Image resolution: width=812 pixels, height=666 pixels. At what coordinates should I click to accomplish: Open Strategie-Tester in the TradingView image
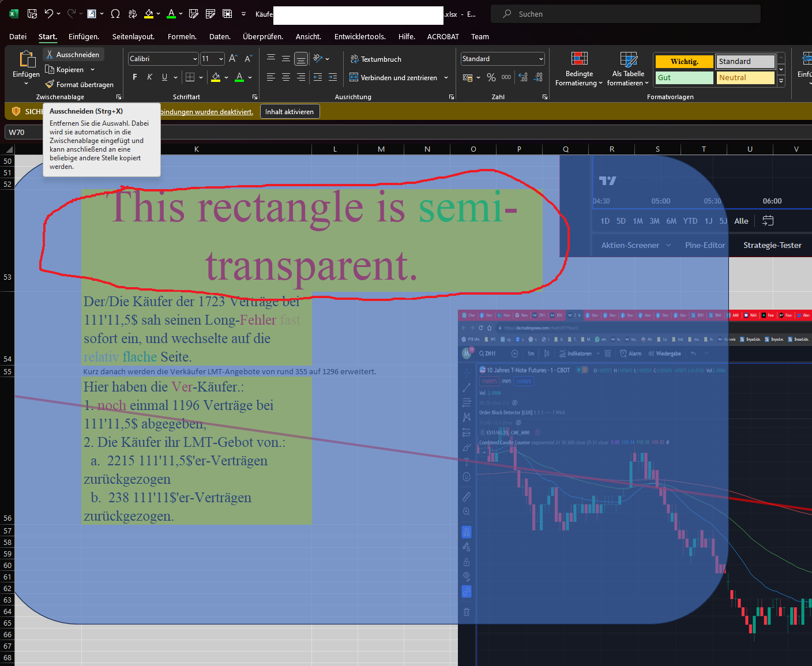click(772, 245)
